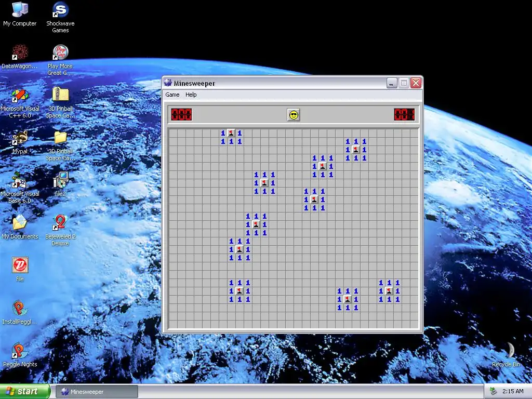Click the Minesweeper window title text
The image size is (532, 399).
pos(194,84)
